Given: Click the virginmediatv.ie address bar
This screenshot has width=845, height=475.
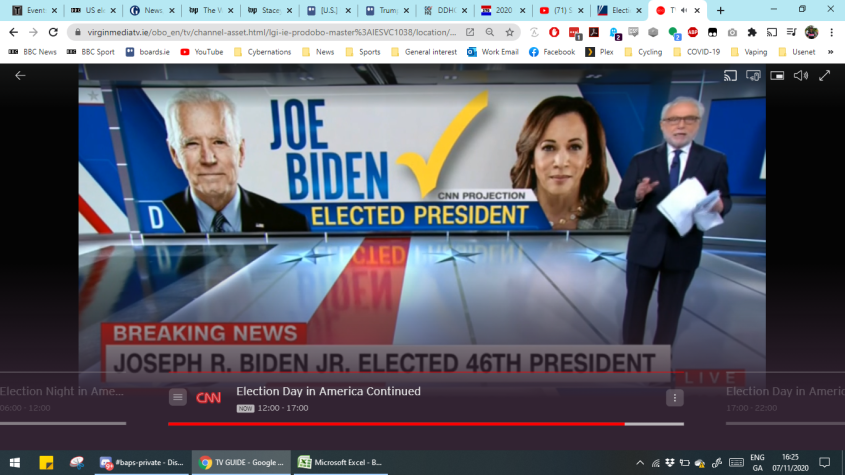Looking at the screenshot, I should [272, 32].
